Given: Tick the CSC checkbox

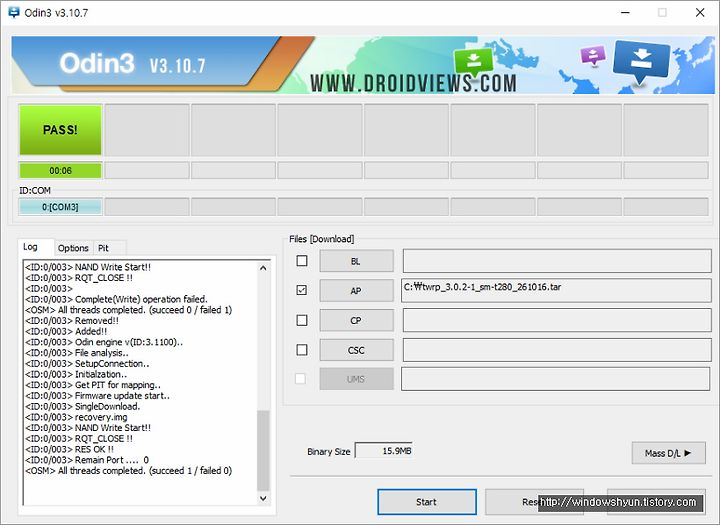Looking at the screenshot, I should tap(302, 350).
